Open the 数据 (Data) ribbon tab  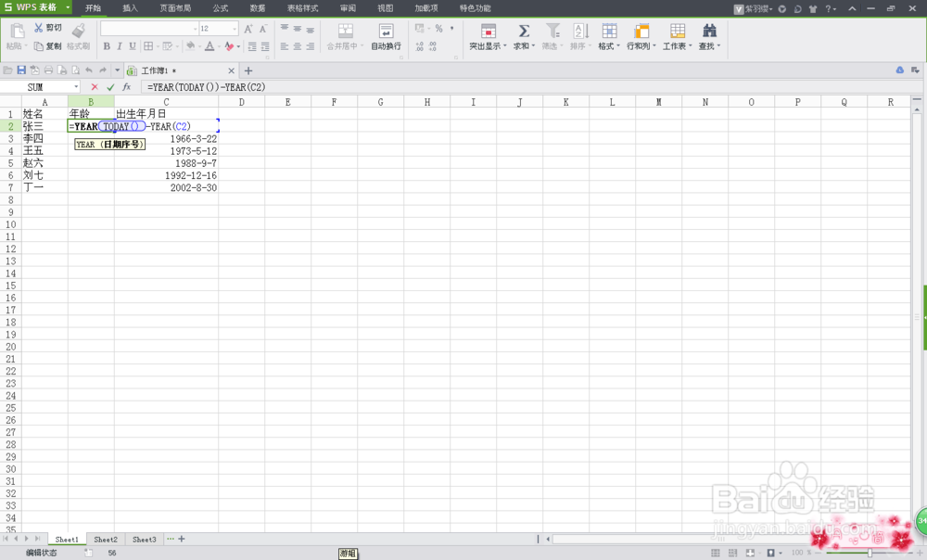(x=258, y=8)
